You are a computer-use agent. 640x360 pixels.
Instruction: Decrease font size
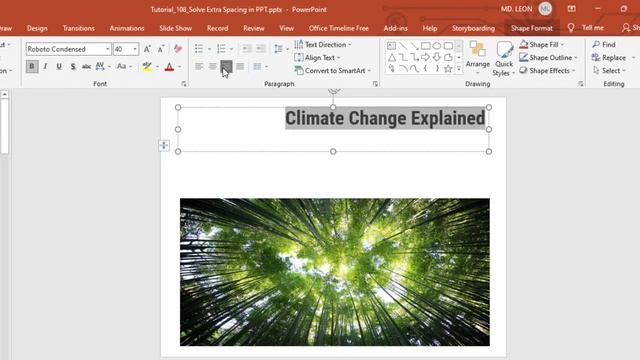click(x=161, y=49)
